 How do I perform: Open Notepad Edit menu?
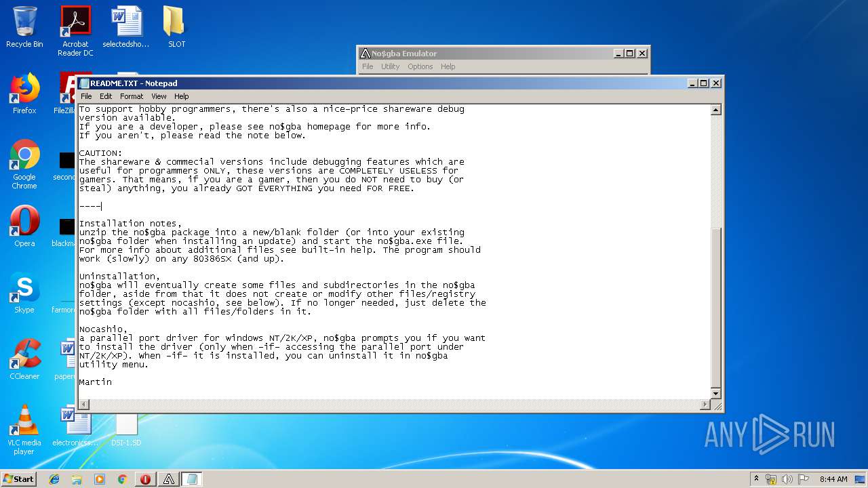pos(106,96)
